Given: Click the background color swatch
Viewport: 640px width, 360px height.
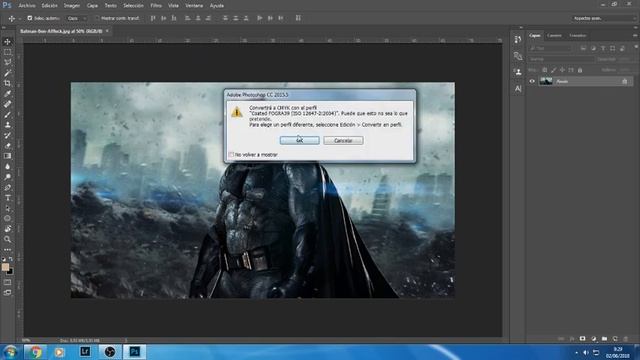Looking at the screenshot, I should point(10,272).
